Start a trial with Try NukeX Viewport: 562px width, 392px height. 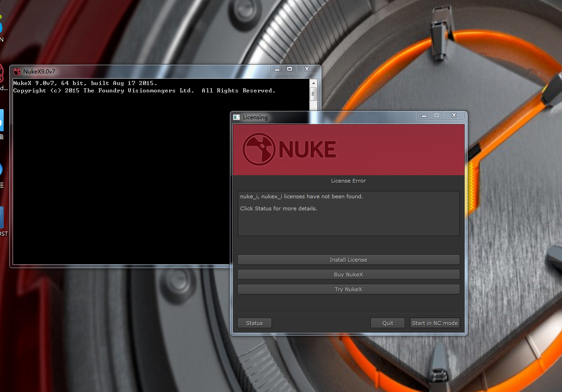348,289
